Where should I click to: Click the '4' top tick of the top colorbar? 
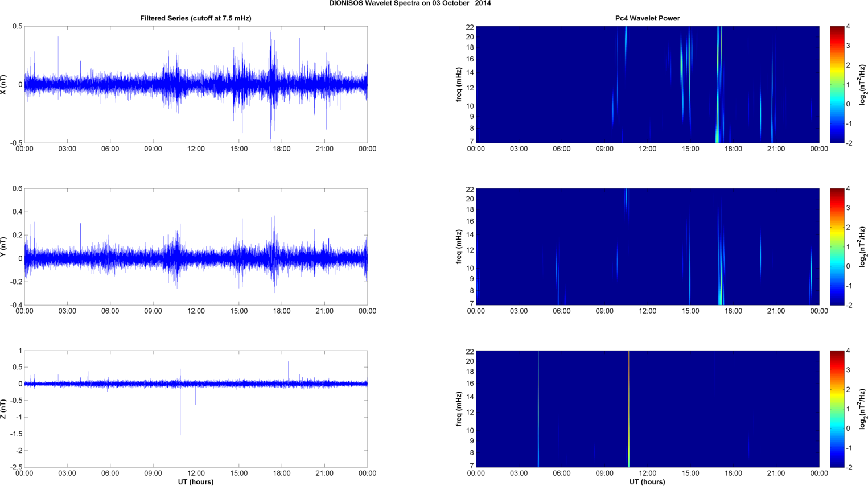click(x=848, y=27)
